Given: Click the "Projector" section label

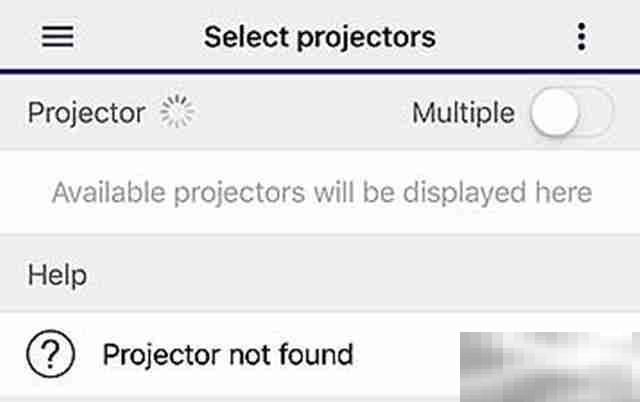Looking at the screenshot, I should 86,113.
